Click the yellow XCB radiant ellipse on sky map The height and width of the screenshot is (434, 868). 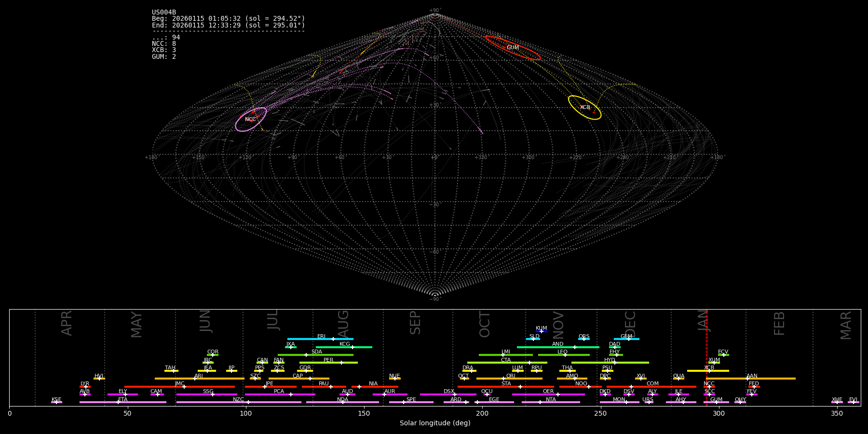[584, 108]
